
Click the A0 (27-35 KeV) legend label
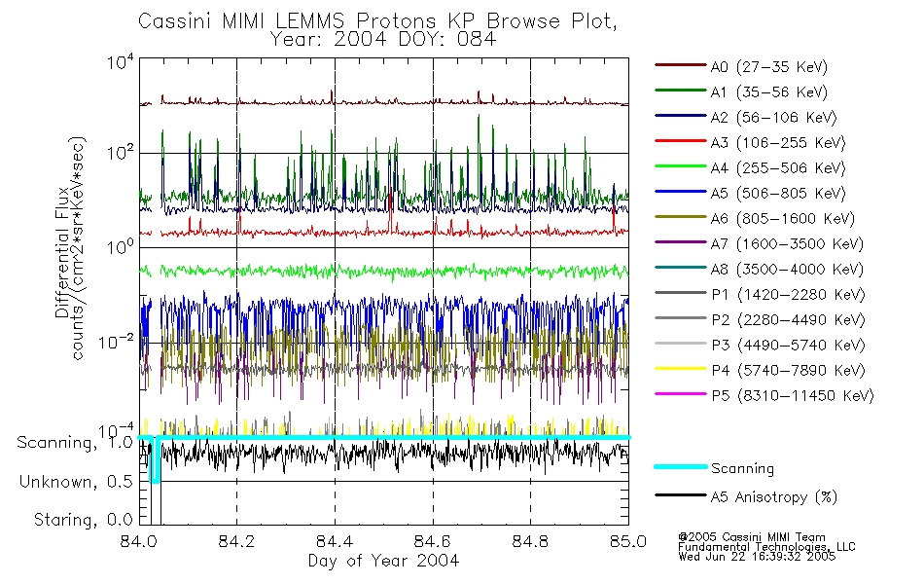coord(768,67)
